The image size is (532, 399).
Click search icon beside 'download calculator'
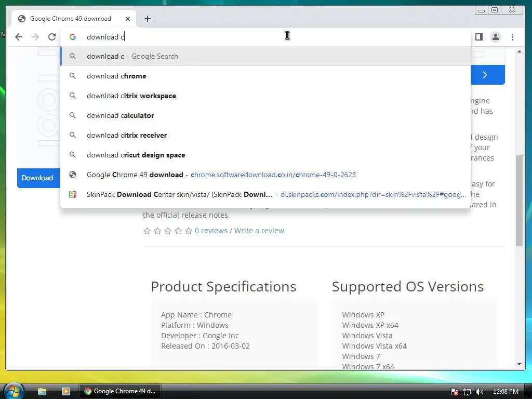(73, 115)
